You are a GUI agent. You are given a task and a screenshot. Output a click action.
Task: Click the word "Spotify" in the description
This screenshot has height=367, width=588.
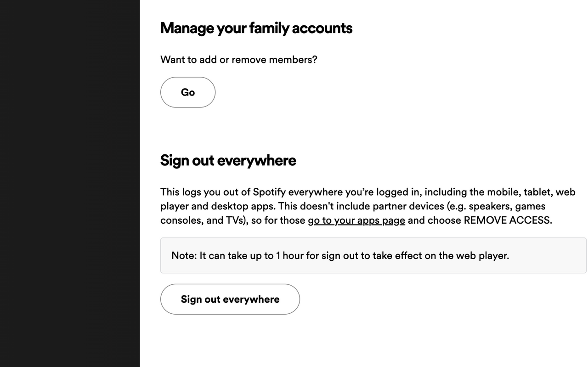[x=269, y=192]
